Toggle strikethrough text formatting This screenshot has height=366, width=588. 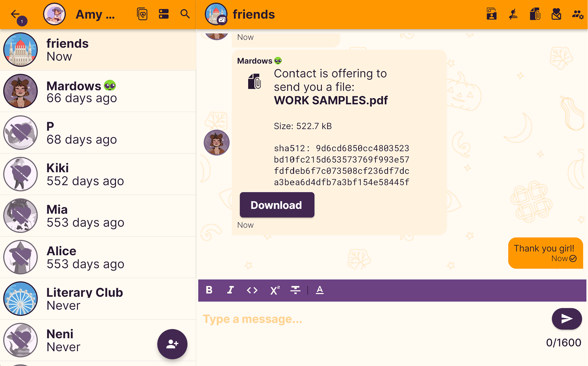295,290
